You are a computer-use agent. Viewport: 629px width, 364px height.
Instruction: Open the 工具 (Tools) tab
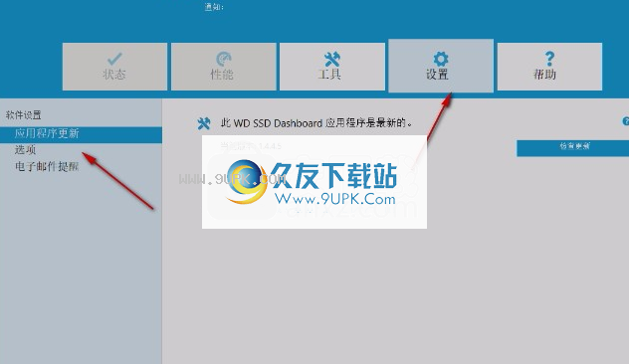332,67
